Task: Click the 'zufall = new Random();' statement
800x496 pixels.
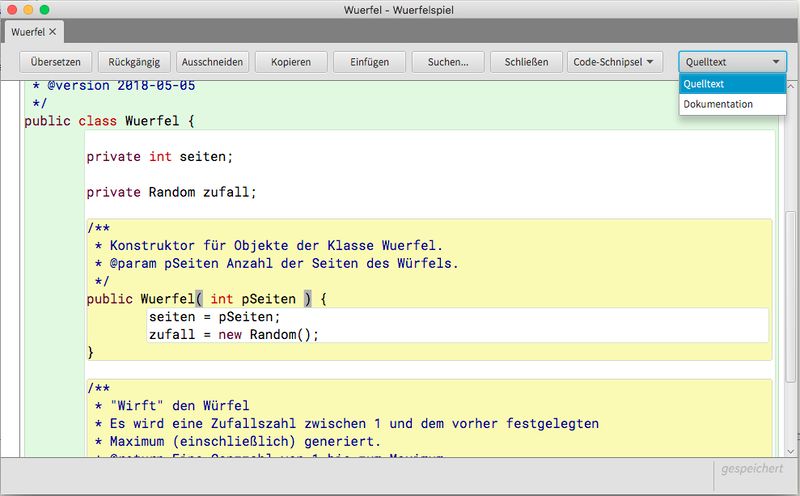Action: [x=234, y=335]
